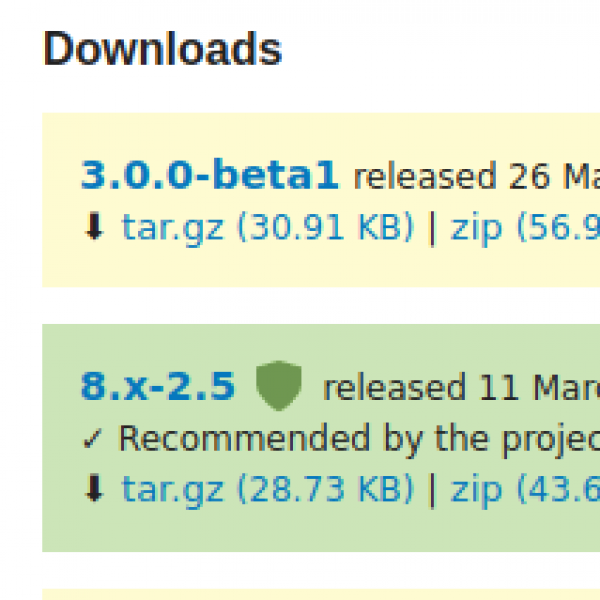Download the zip for 8.x-2.5

[524, 489]
